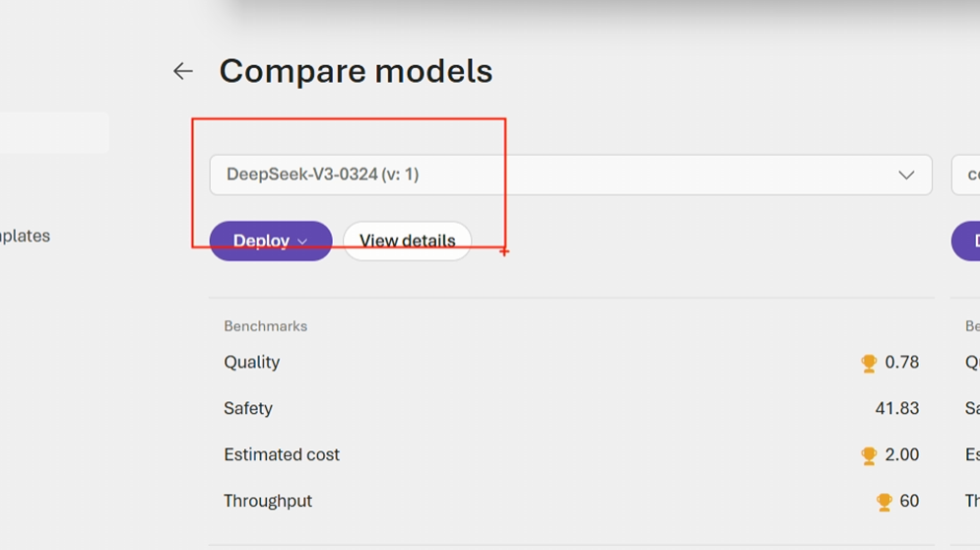
Task: Click the Safety benchmark label
Action: click(x=247, y=409)
